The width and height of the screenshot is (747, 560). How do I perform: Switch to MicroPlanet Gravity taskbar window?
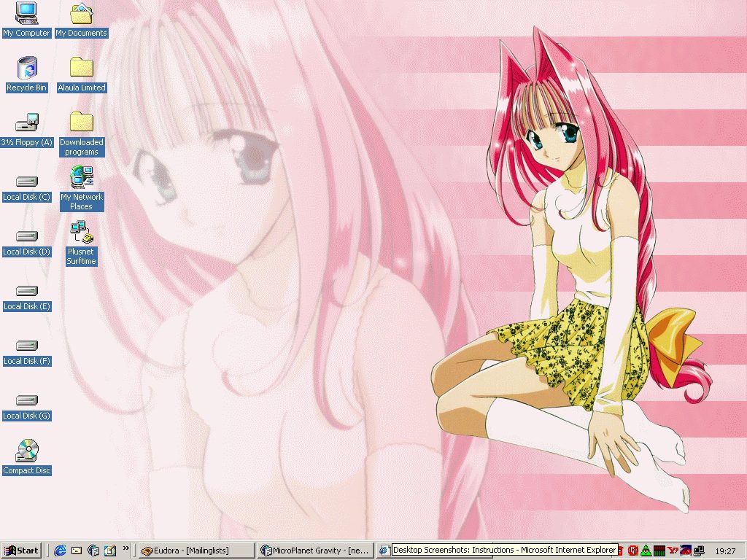(x=316, y=551)
